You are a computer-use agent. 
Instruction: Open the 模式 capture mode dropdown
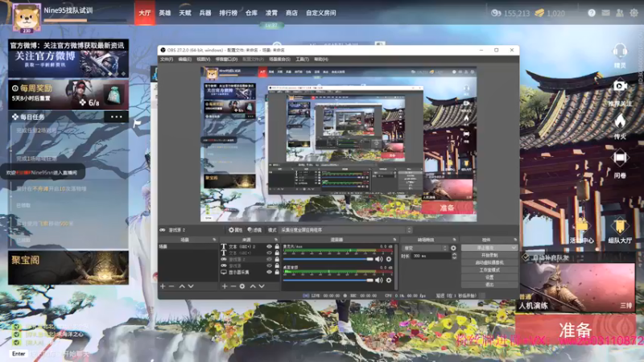345,230
